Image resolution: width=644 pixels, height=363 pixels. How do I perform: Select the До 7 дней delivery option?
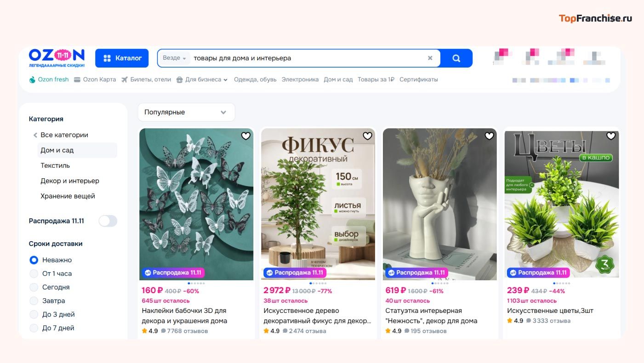(34, 328)
